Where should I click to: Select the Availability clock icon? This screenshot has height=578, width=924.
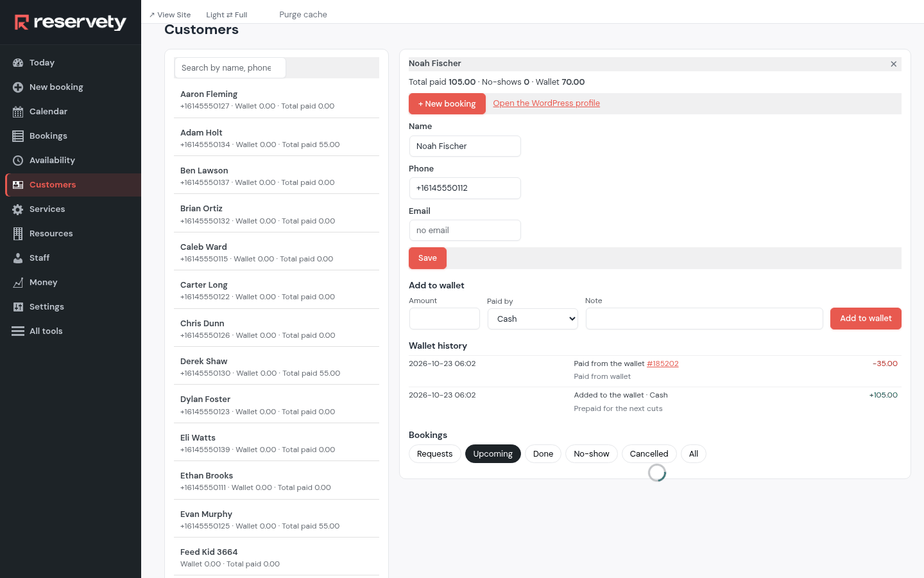18,161
